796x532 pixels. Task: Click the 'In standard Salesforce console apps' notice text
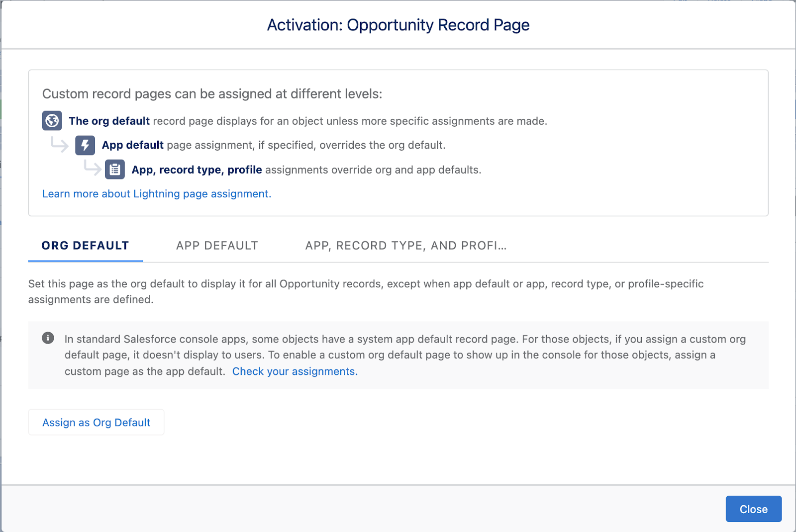(405, 355)
